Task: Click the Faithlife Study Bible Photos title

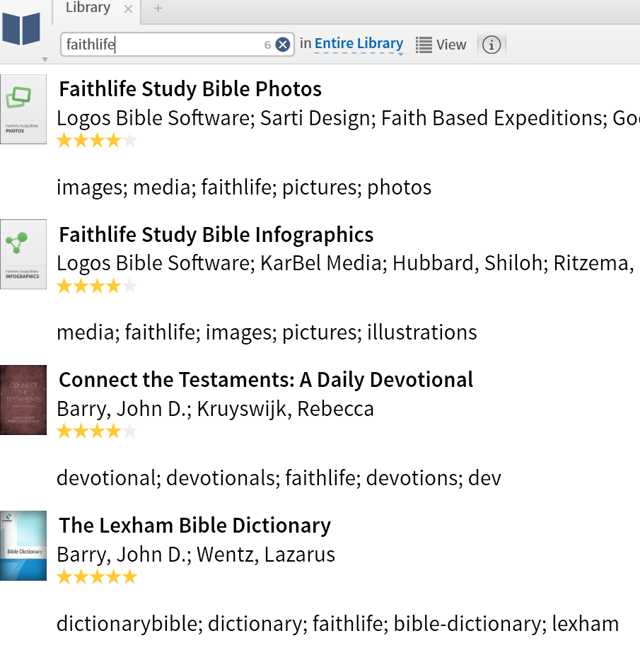Action: pyautogui.click(x=190, y=89)
